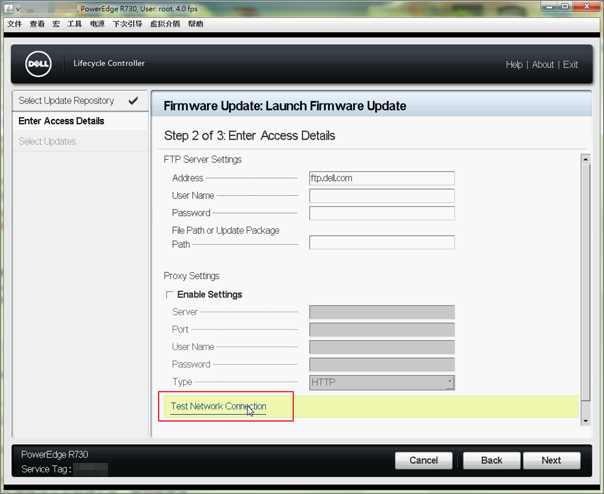Click the FTP User Name field

[x=382, y=196]
